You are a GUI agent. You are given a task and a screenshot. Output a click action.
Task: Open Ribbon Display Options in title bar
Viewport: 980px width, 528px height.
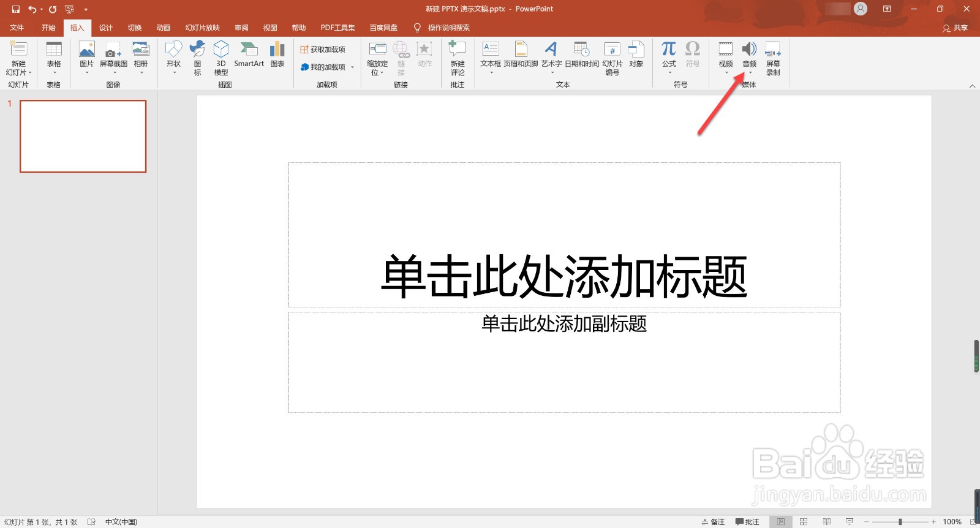(x=887, y=9)
